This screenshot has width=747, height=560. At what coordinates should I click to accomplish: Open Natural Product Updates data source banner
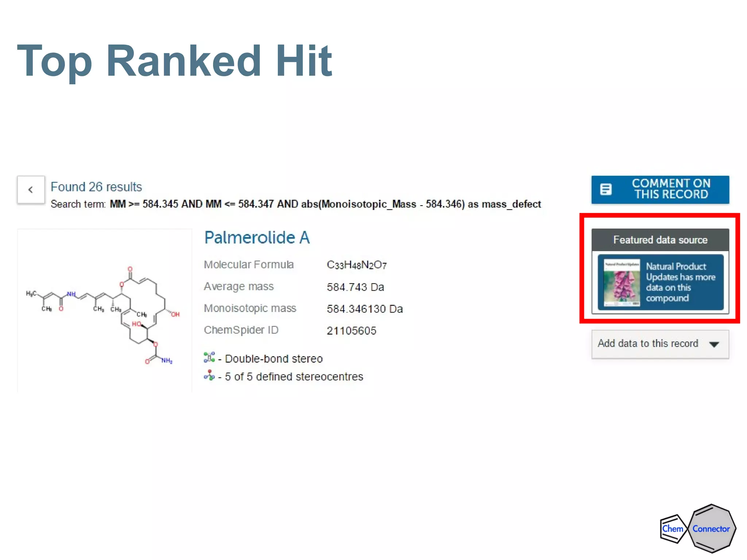tap(681, 282)
